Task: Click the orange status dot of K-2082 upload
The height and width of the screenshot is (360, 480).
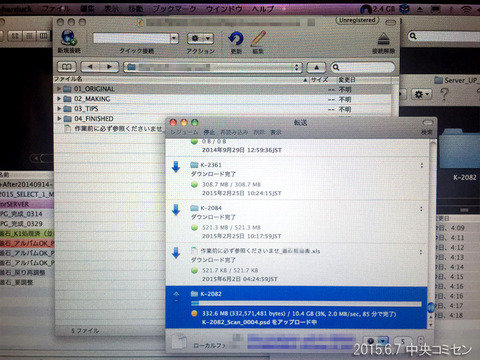Action: tap(194, 313)
